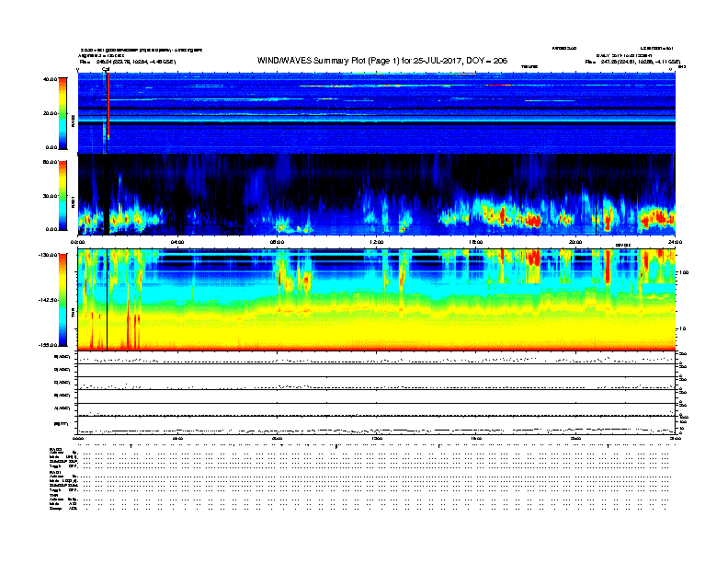Click the RAD2 vertical axis label

point(73,121)
